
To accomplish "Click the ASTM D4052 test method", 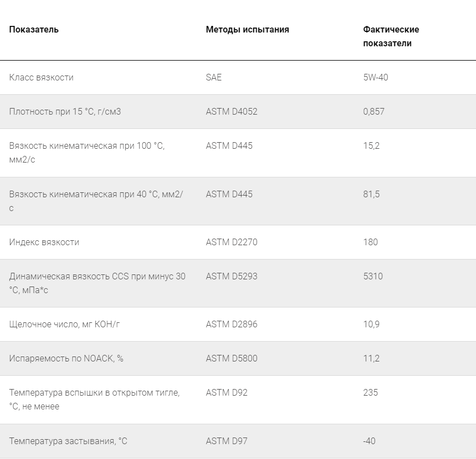I will (231, 112).
